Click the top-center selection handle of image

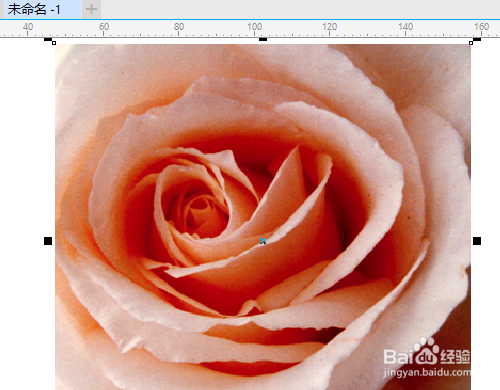(x=263, y=39)
